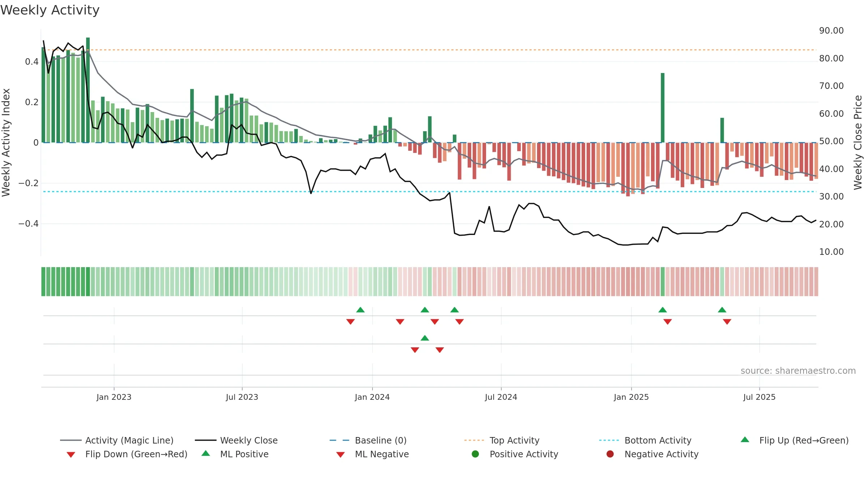Screen dimensions: 868x488
Task: Click the Jan 2024 x-axis label
Action: (x=372, y=397)
